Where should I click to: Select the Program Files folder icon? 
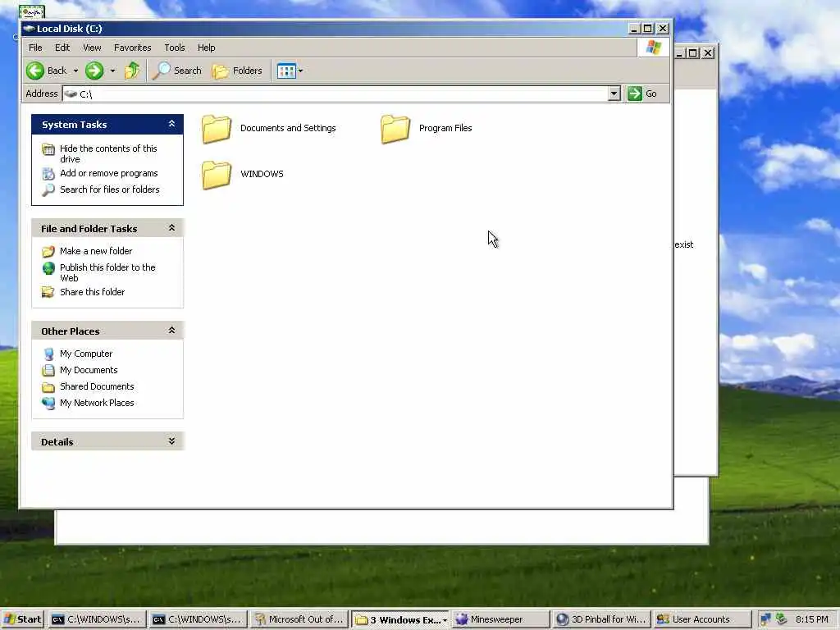[395, 129]
